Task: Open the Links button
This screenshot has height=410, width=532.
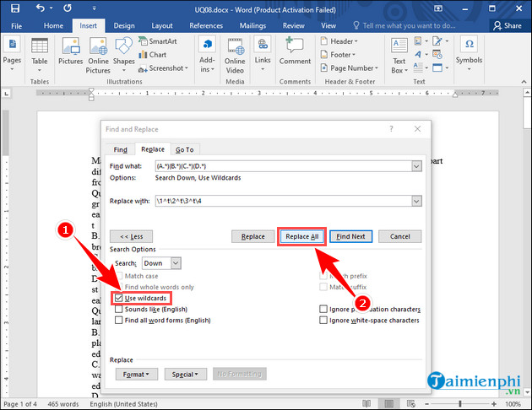Action: click(x=263, y=53)
